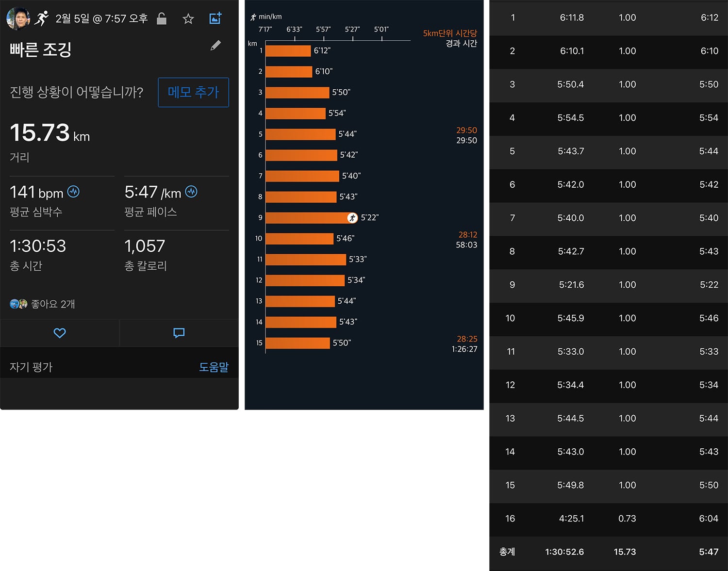This screenshot has height=571, width=728.
Task: Open pace info icon beside 5:47 /km
Action: (x=191, y=192)
